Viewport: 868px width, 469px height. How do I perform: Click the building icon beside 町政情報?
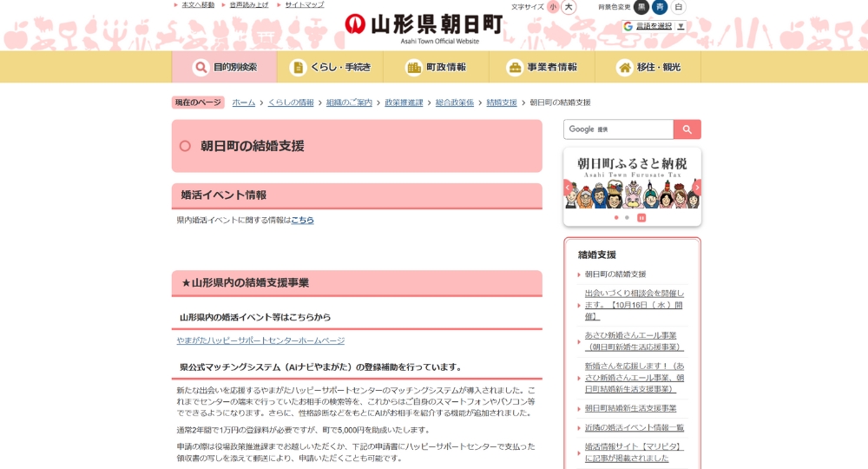(413, 68)
